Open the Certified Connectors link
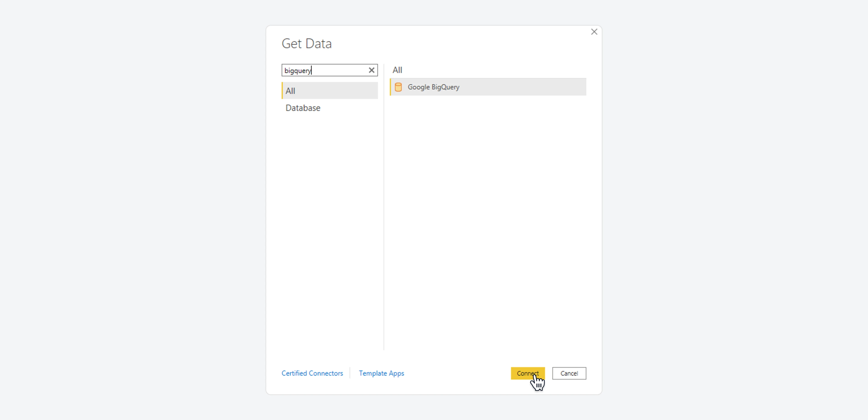This screenshot has height=420, width=868. [312, 373]
